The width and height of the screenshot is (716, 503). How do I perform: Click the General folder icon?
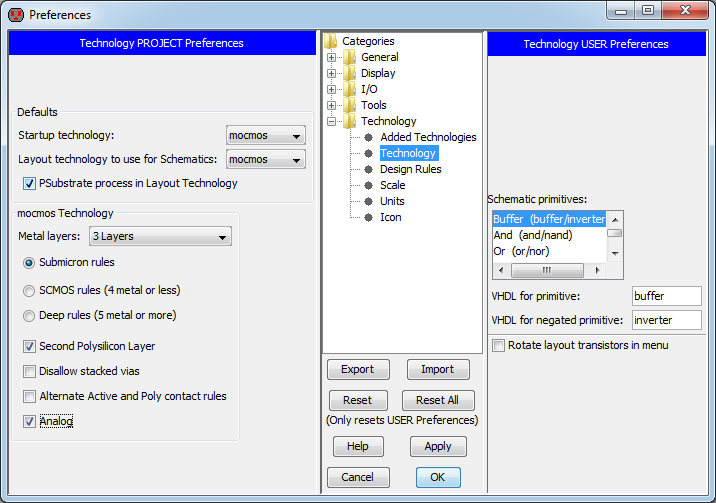[x=350, y=57]
